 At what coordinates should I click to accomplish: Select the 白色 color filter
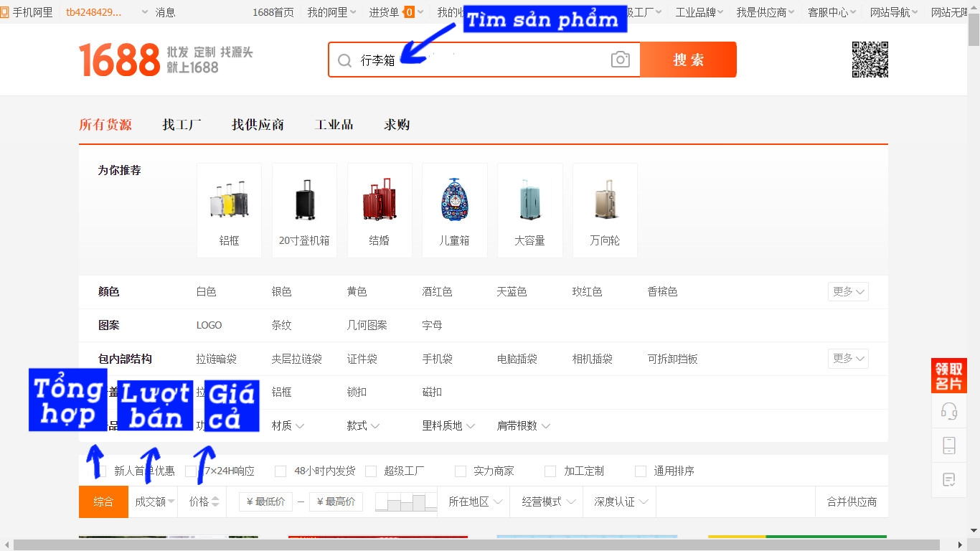click(206, 292)
